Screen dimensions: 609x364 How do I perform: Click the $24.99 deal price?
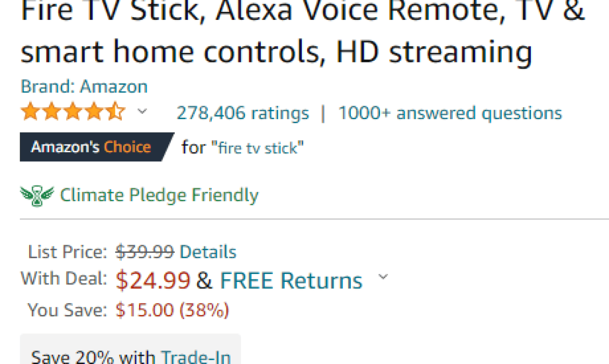(x=153, y=281)
